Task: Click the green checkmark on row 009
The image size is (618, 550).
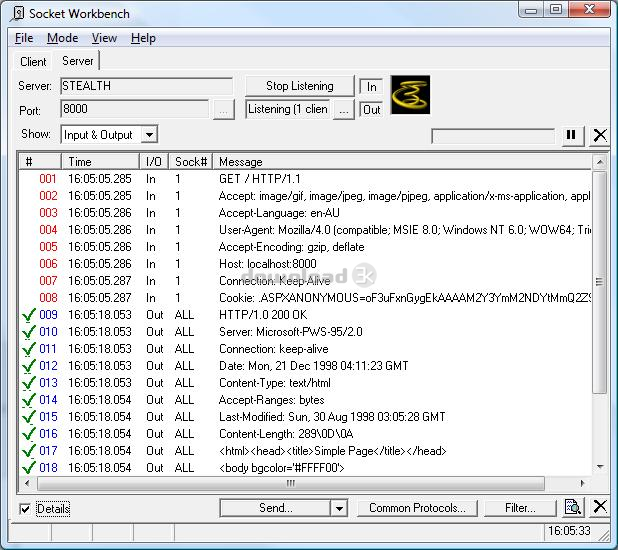Action: [x=29, y=315]
